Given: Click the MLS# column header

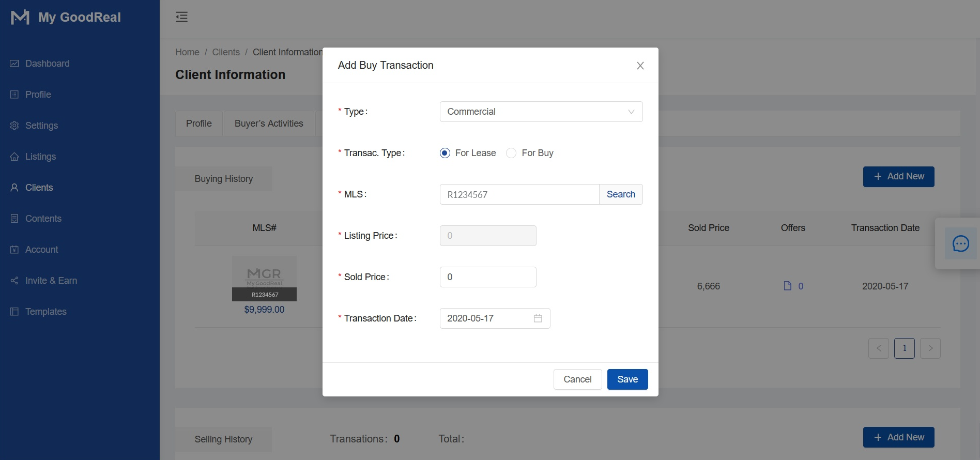Looking at the screenshot, I should [x=264, y=228].
